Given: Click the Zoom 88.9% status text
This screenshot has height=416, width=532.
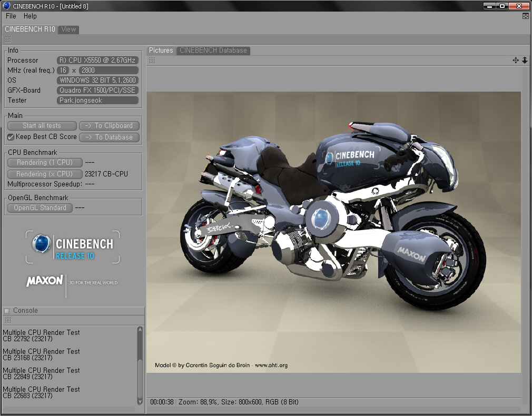Looking at the screenshot, I should coord(198,402).
